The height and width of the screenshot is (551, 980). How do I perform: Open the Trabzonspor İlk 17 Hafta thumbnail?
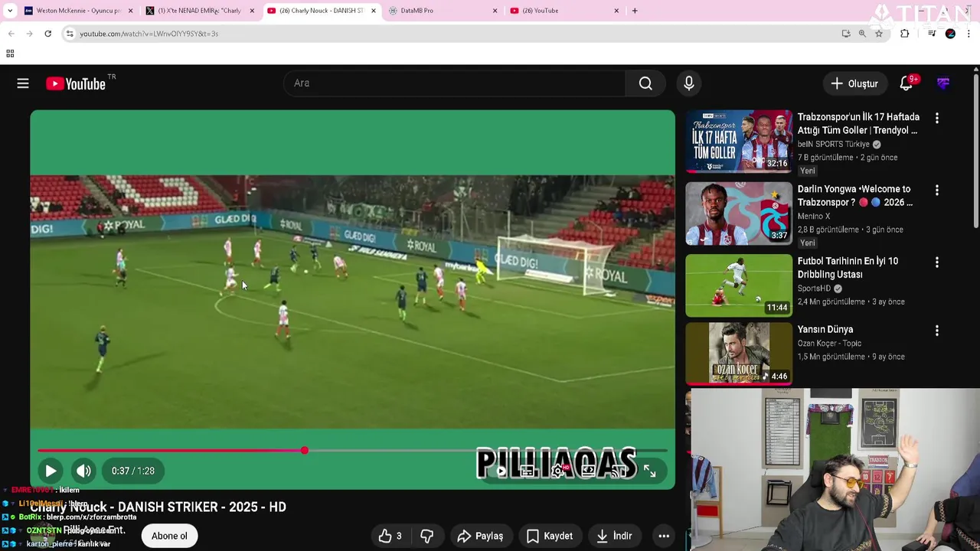point(739,141)
